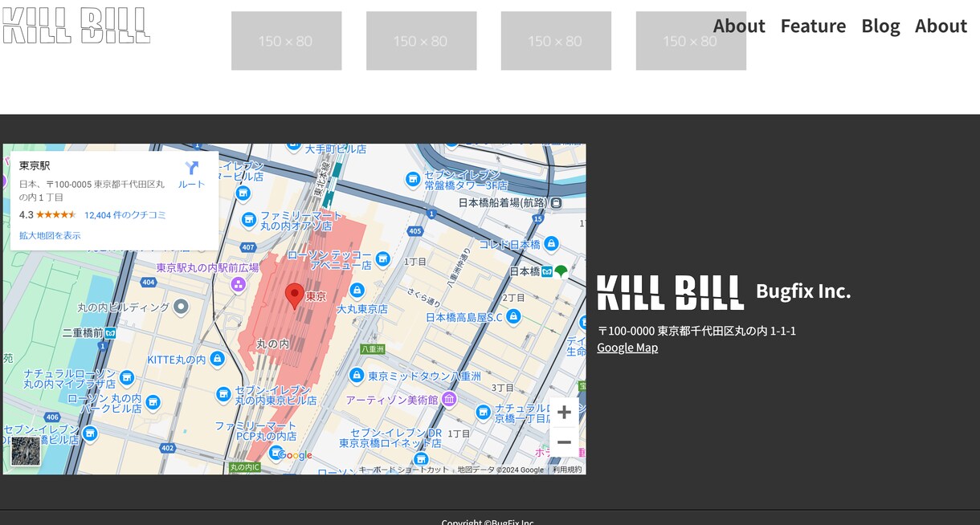This screenshot has width=980, height=525.
Task: Zoom out on the map
Action: pos(564,442)
